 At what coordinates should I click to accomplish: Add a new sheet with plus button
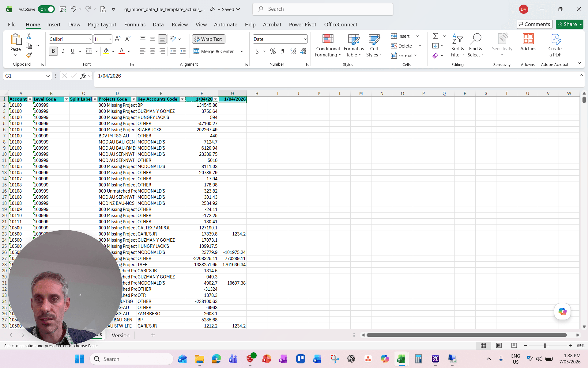coord(153,335)
